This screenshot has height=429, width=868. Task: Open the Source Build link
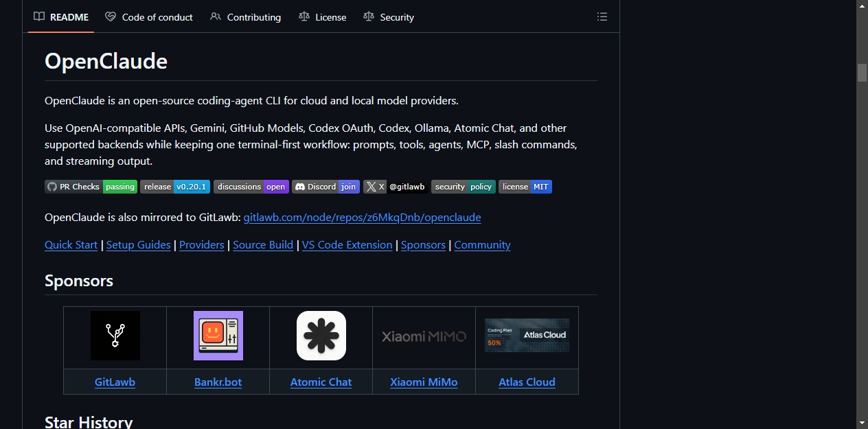pyautogui.click(x=263, y=245)
